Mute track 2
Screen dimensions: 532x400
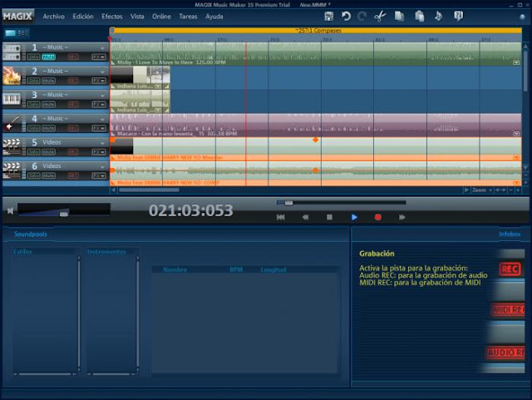(48, 81)
